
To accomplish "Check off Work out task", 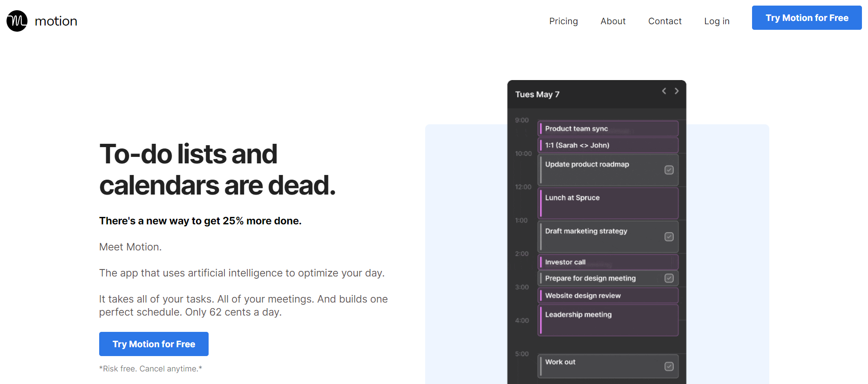I will (x=669, y=366).
